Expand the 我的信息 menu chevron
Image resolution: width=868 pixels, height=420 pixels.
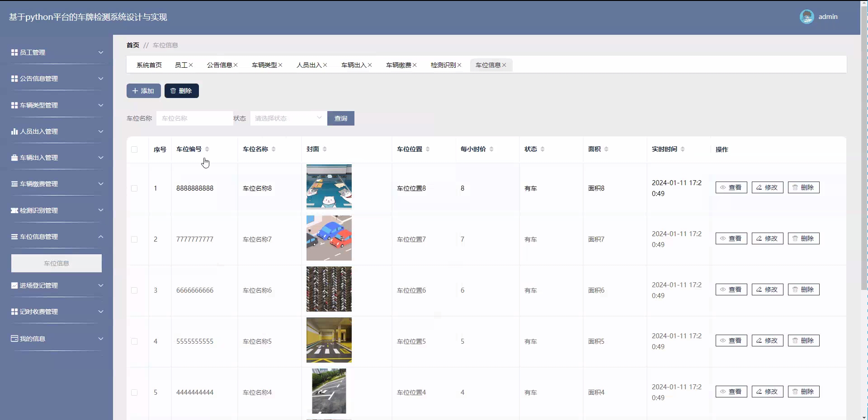point(101,339)
